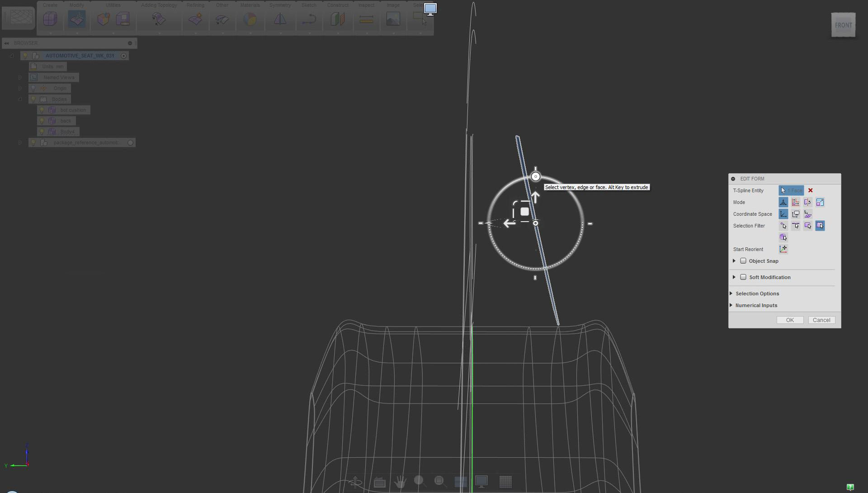The image size is (868, 493).
Task: Click the Symmetry mirror tool icon
Action: (280, 19)
